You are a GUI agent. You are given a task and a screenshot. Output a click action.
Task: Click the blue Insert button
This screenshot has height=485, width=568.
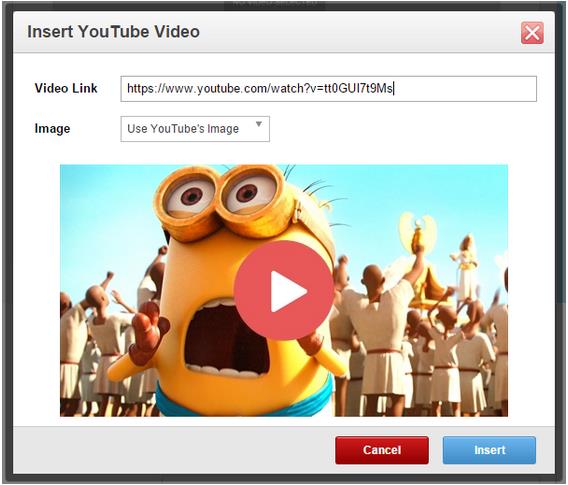coord(489,450)
